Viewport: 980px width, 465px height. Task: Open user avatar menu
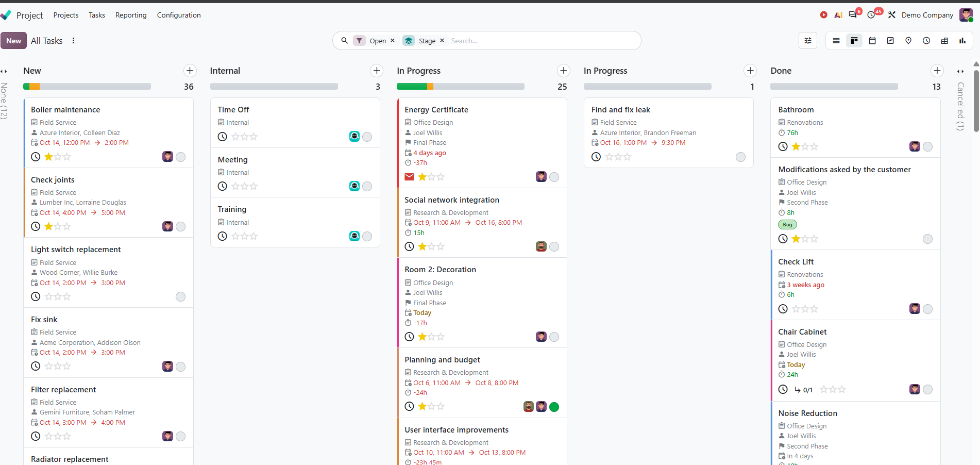966,15
